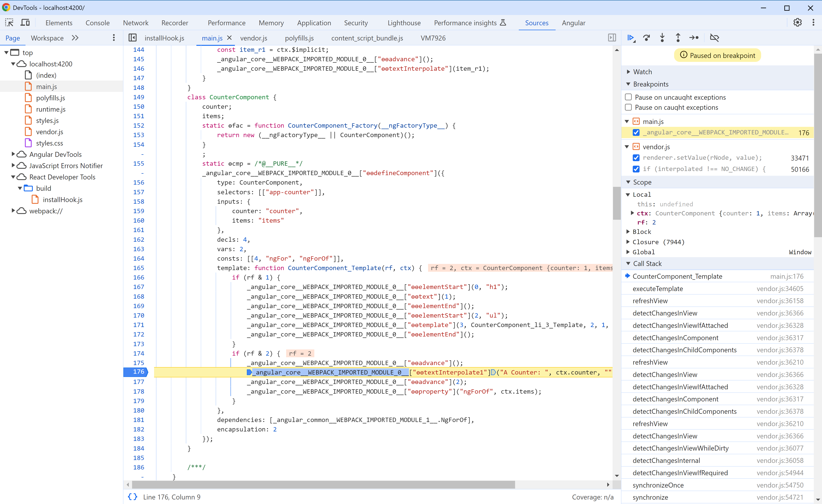
Task: Switch to the Workspace navigator tab
Action: [x=47, y=38]
